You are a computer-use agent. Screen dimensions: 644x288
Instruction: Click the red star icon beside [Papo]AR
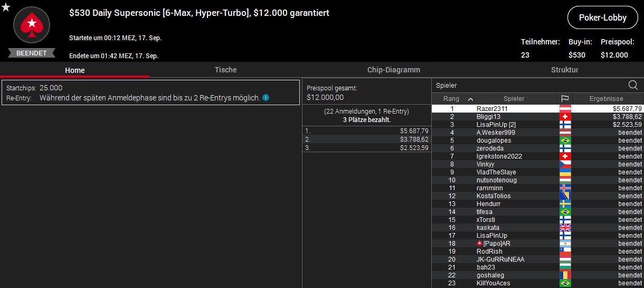[479, 244]
